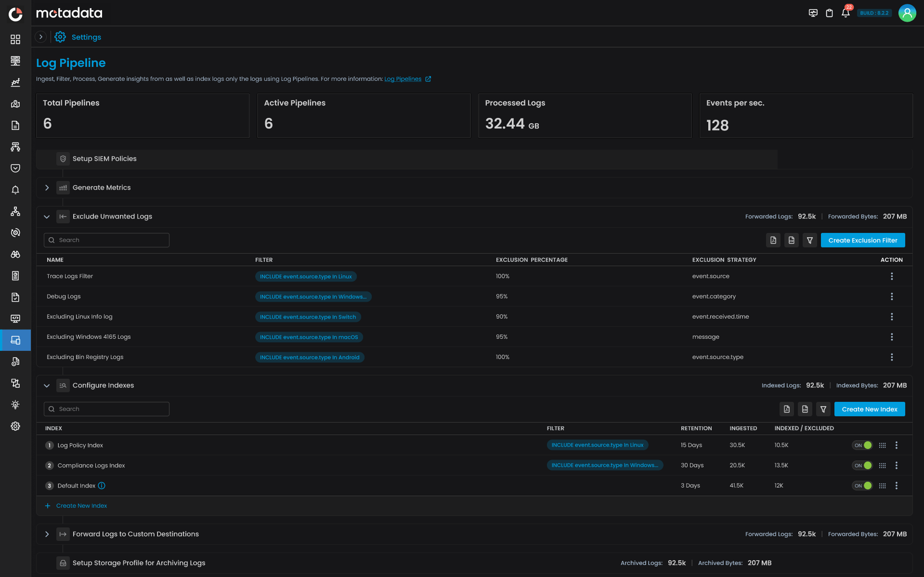The width and height of the screenshot is (924, 577).
Task: Turn off Compliance Logs Index toggle
Action: tap(863, 465)
